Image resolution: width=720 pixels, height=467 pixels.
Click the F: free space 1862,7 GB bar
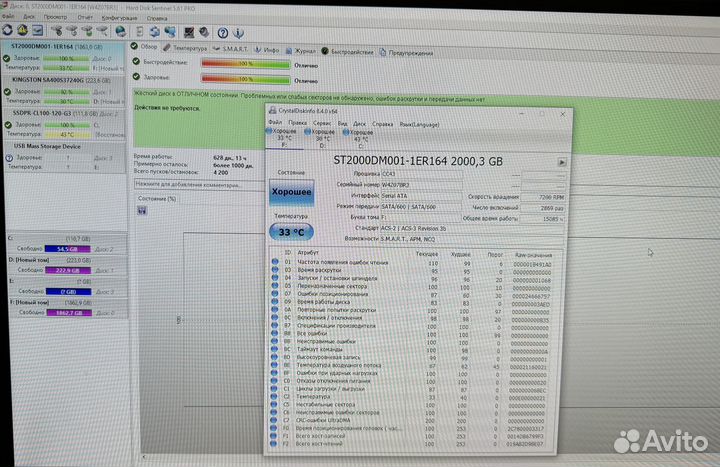click(x=68, y=312)
